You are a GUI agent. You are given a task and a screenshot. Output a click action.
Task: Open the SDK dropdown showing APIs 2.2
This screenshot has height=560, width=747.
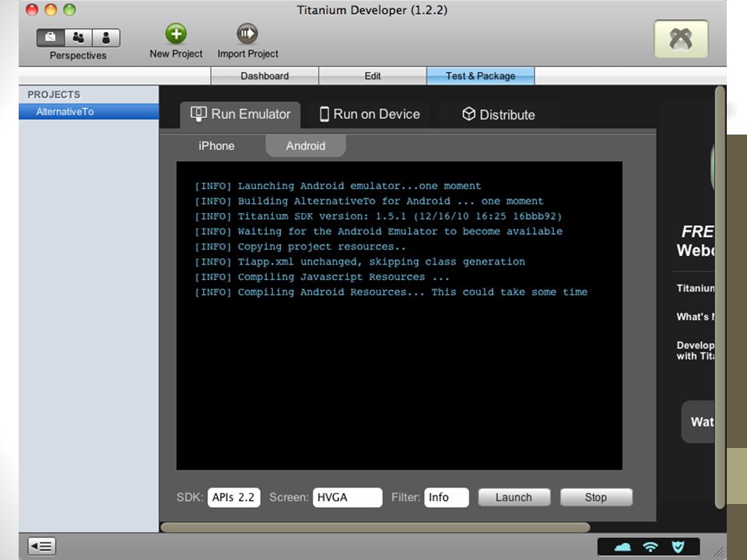(x=234, y=497)
